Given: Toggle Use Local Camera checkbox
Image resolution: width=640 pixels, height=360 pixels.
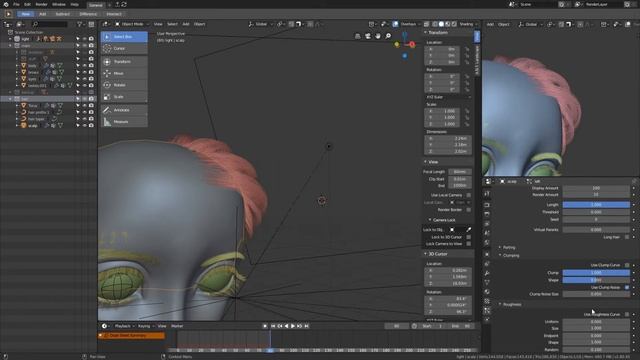Looking at the screenshot, I should point(469,195).
